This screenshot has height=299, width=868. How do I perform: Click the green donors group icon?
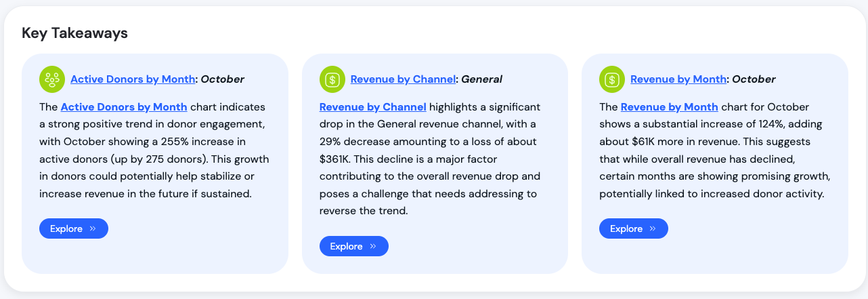point(52,79)
